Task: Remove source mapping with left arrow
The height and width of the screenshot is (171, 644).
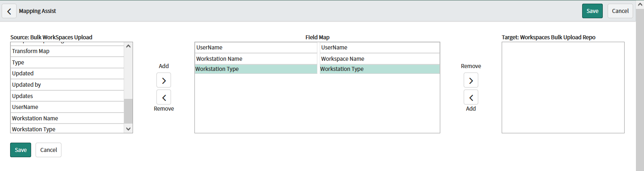Action: (164, 97)
